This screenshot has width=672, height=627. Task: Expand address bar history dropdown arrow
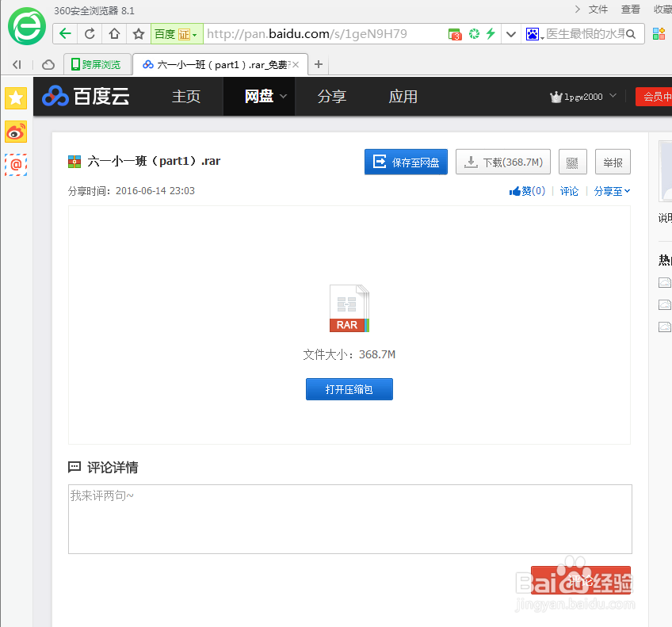click(511, 34)
